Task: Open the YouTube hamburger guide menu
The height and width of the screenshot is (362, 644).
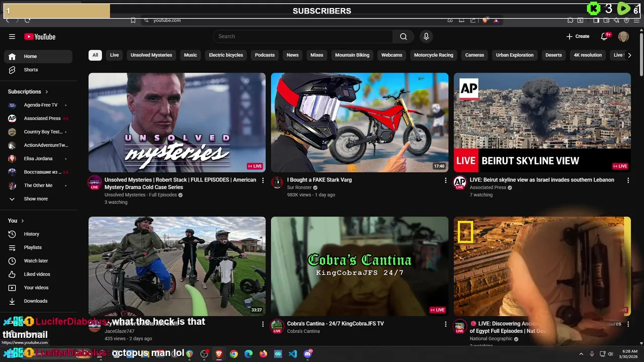Action: 12,37
